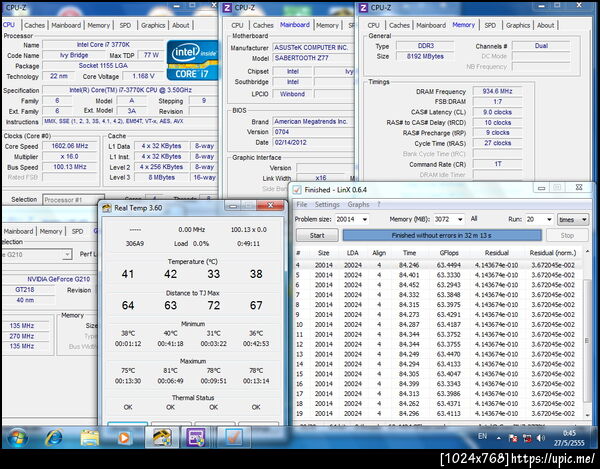Click the BIOS date field 02/14/2012
Screen dimensions: 600x469
tap(313, 142)
